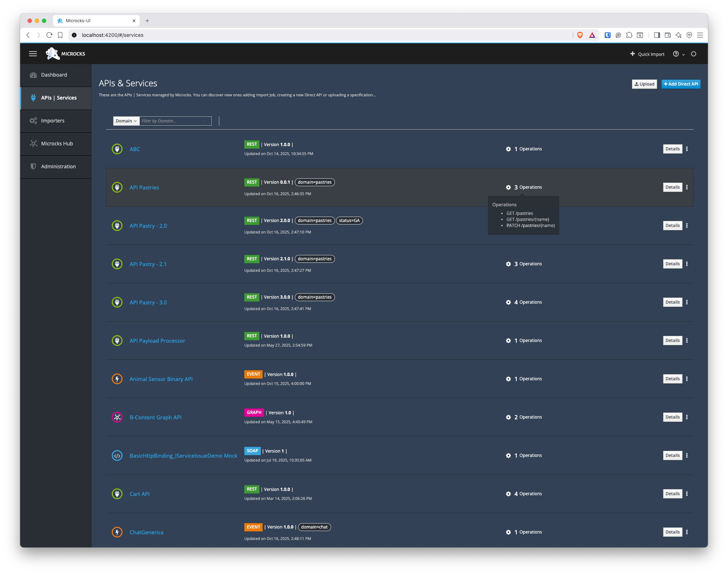Go to Importers in sidebar
This screenshot has height=574, width=728.
point(53,121)
